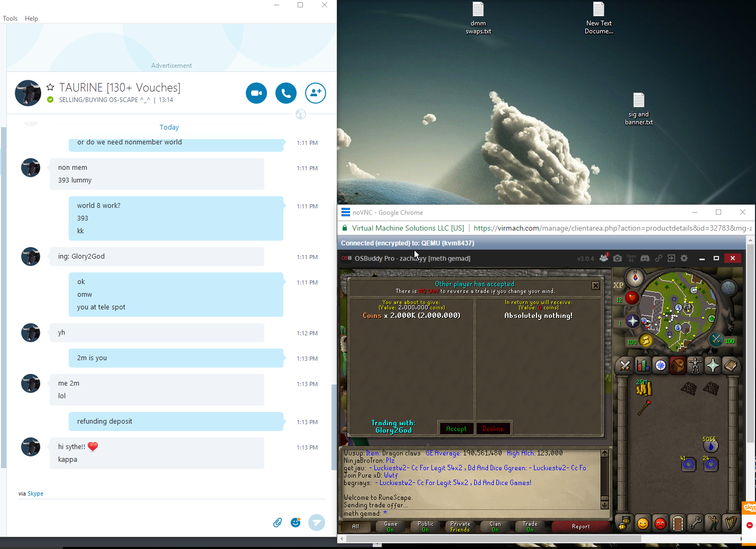Open the OSBuddy community people icon
756x549 pixels.
click(603, 258)
